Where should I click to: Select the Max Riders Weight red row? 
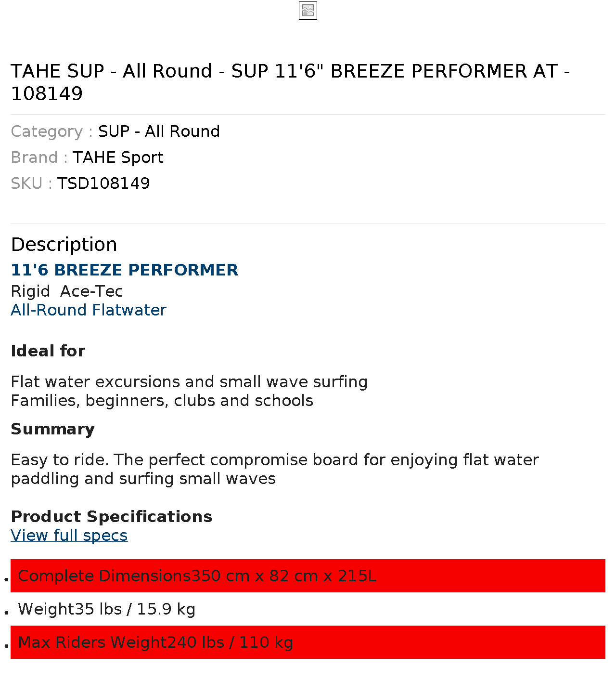pyautogui.click(x=308, y=642)
